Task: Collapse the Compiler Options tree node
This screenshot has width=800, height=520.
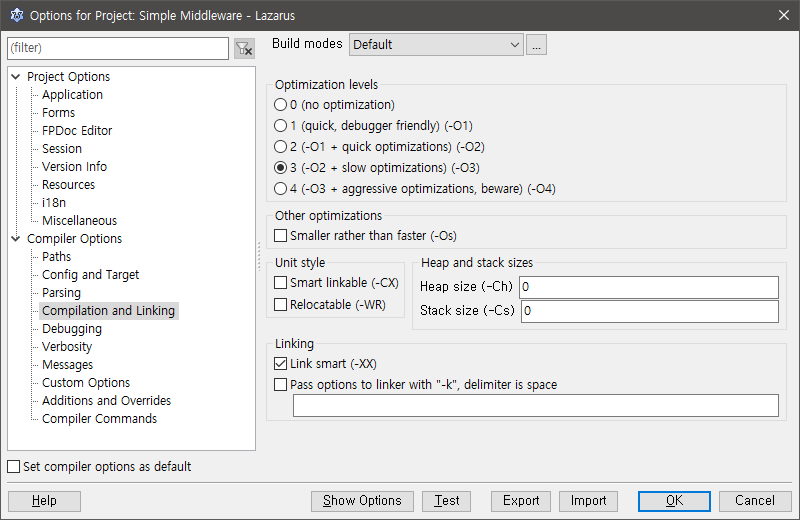Action: click(x=15, y=239)
